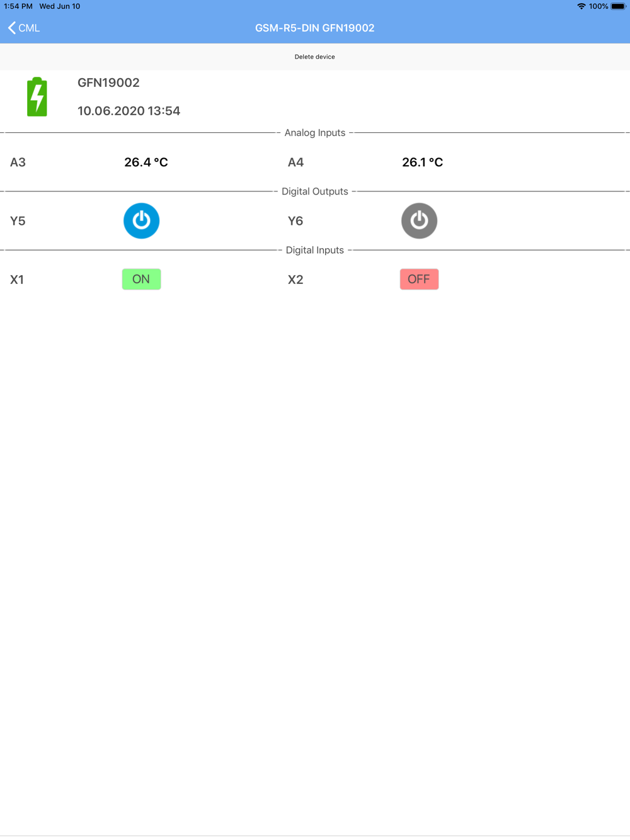Tap Delete device
Screen dimensions: 630x840
click(314, 57)
